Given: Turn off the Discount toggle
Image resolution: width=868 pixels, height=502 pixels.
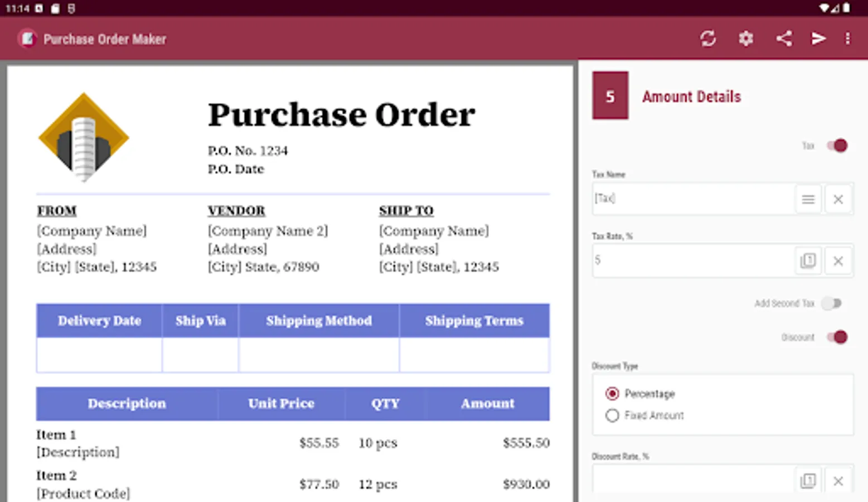Looking at the screenshot, I should [x=837, y=337].
